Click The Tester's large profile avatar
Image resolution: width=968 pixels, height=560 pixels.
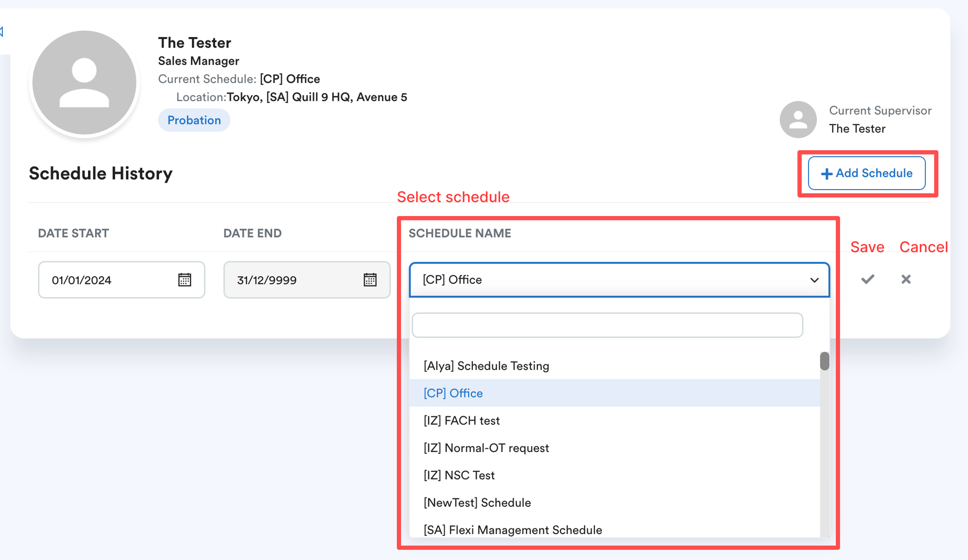84,83
